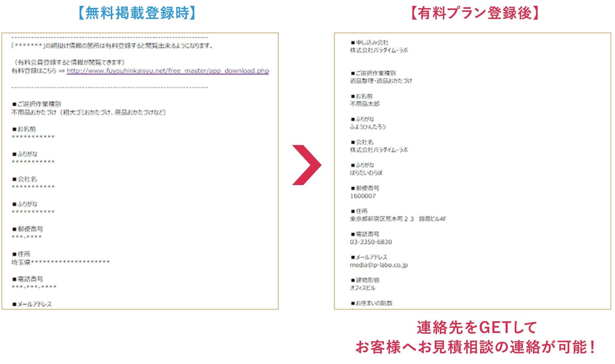Screen dimensions: 615x364
Task: Click ■電話番号 in the paid plan panel
Action: click(365, 234)
